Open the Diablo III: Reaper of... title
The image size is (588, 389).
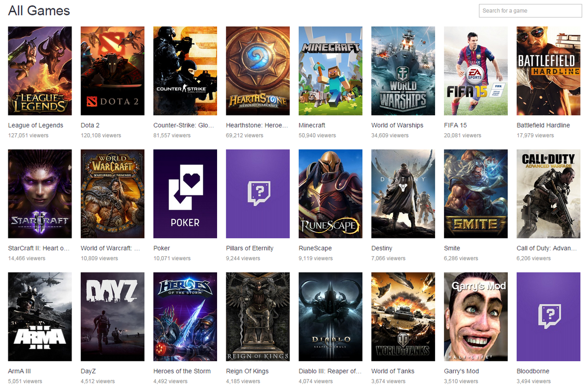point(330,371)
